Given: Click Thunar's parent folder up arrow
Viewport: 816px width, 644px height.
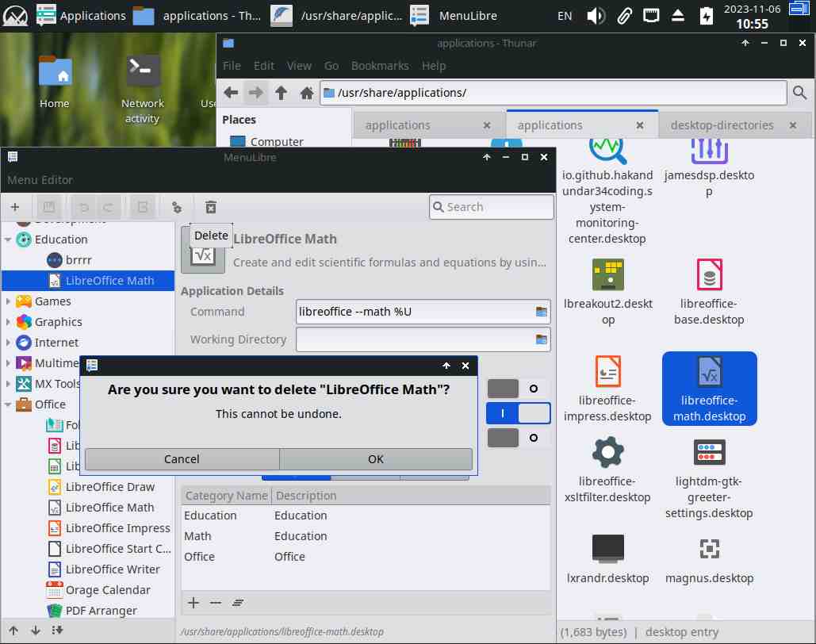Looking at the screenshot, I should click(x=281, y=93).
